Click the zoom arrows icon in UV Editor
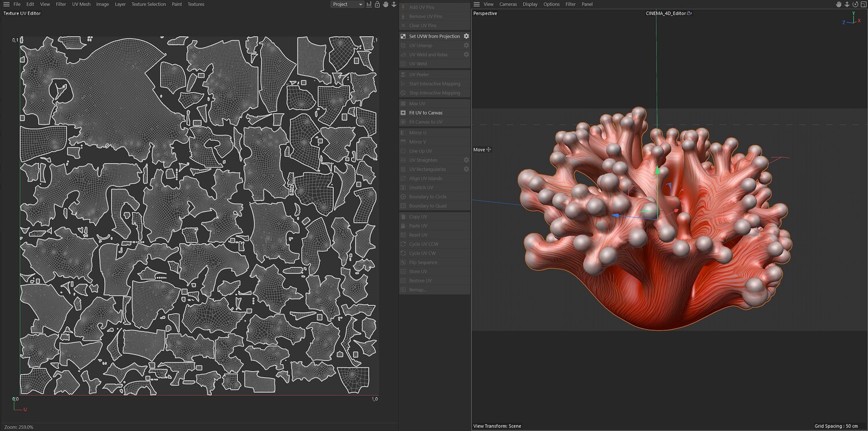The image size is (868, 431). click(x=393, y=4)
